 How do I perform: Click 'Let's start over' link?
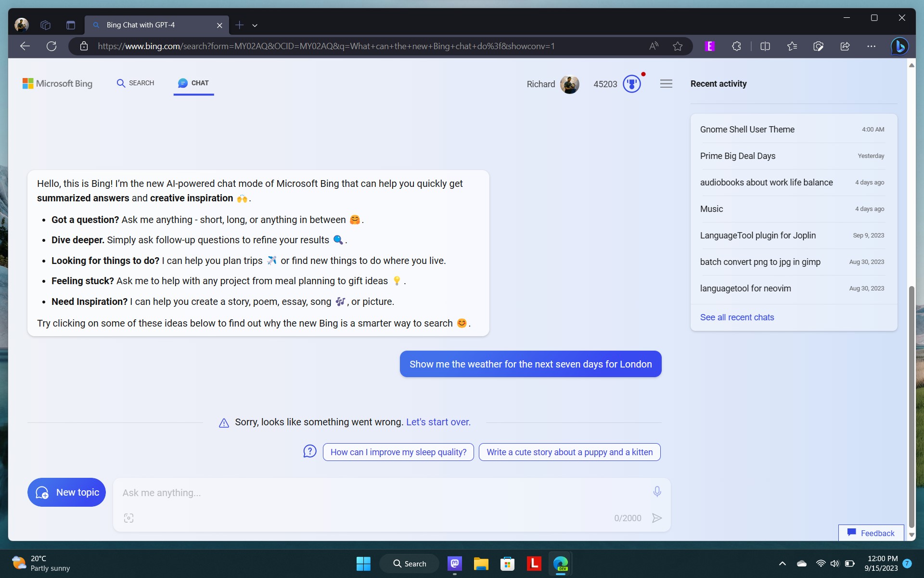[438, 421]
